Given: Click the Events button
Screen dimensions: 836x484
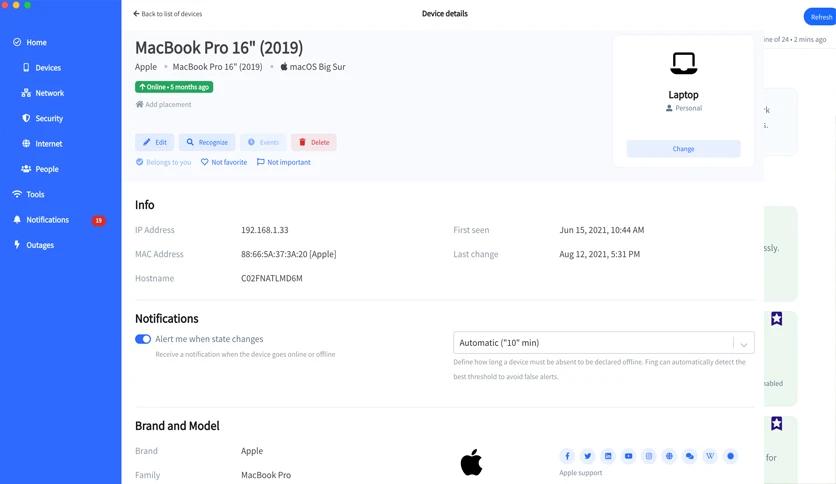Looking at the screenshot, I should (x=263, y=142).
